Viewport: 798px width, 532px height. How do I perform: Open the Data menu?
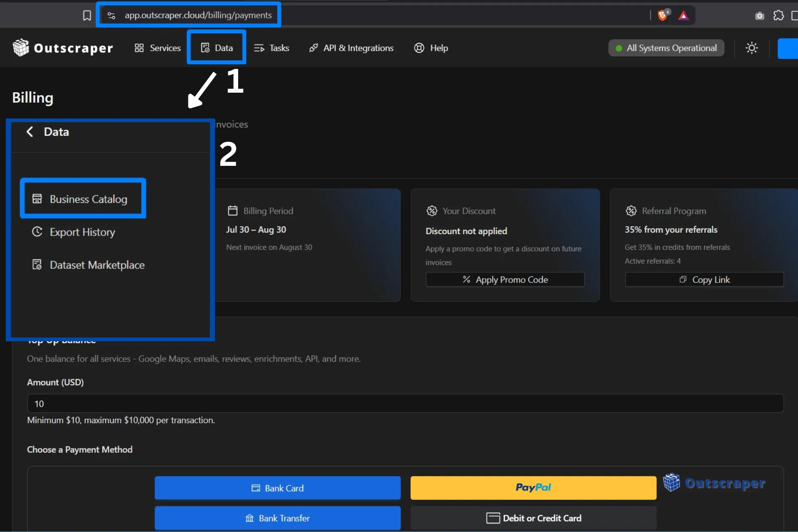[217, 48]
